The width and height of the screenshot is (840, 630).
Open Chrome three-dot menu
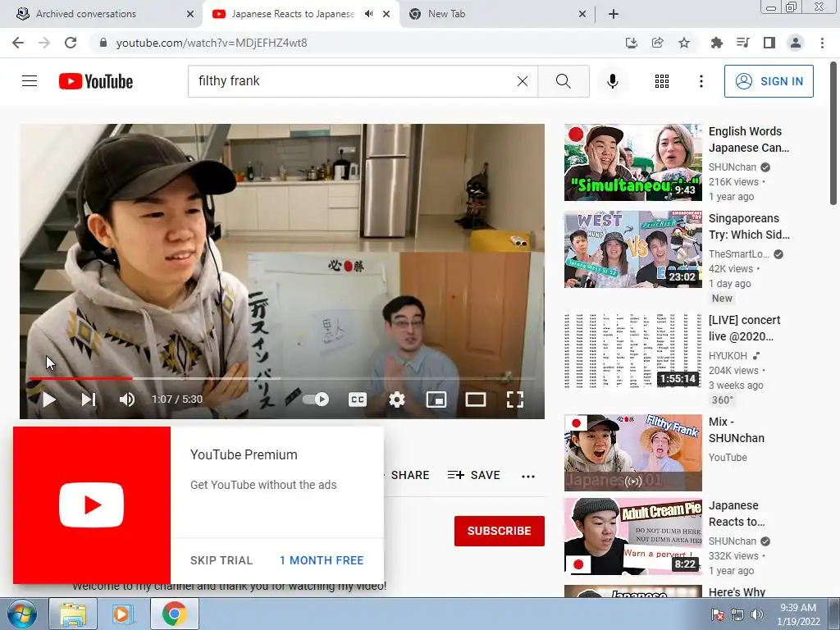[822, 43]
